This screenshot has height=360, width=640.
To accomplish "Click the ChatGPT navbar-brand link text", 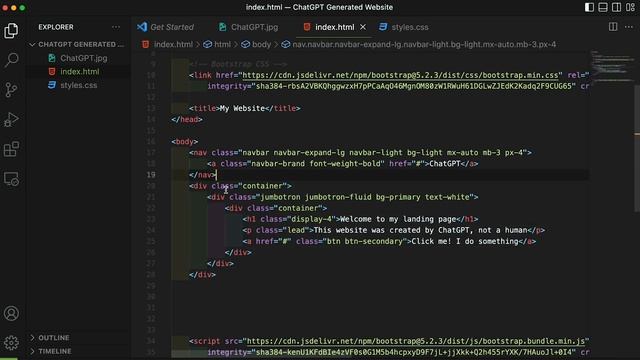I will pyautogui.click(x=445, y=164).
